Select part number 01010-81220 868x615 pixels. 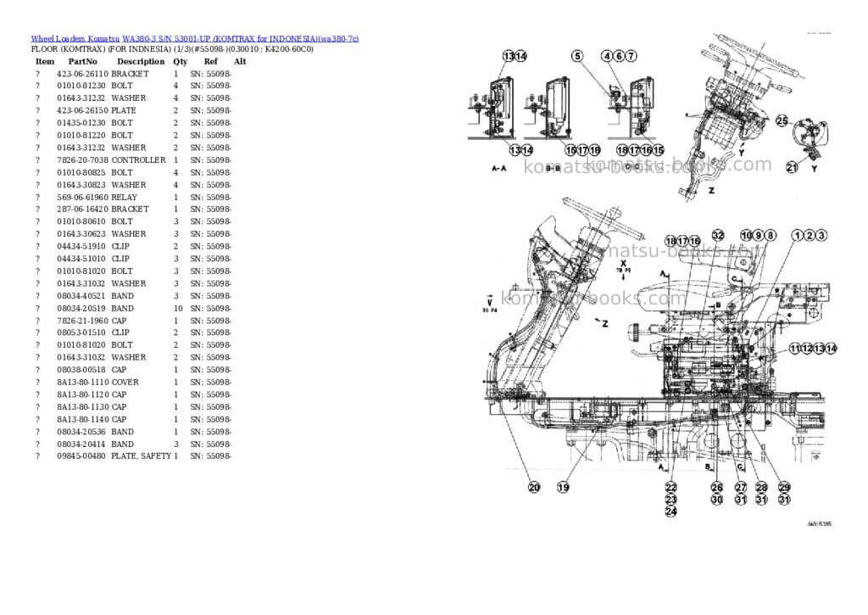tap(81, 135)
